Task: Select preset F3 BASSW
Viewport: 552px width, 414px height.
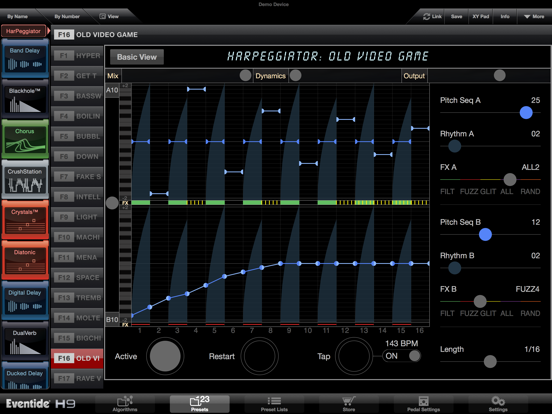Action: [x=77, y=96]
